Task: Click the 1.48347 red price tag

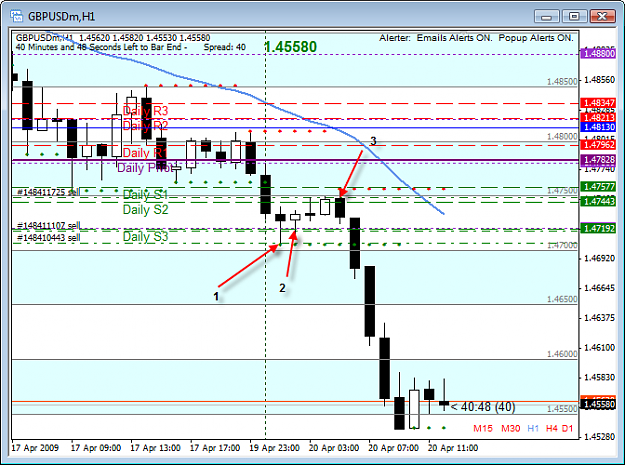Action: click(599, 103)
